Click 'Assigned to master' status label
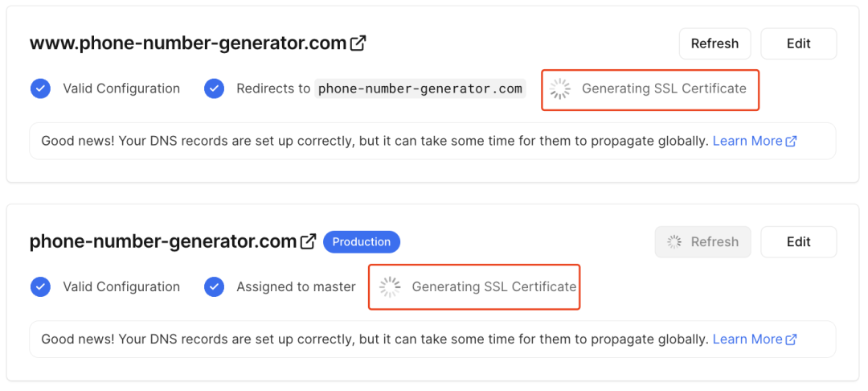The width and height of the screenshot is (868, 391). [x=296, y=286]
